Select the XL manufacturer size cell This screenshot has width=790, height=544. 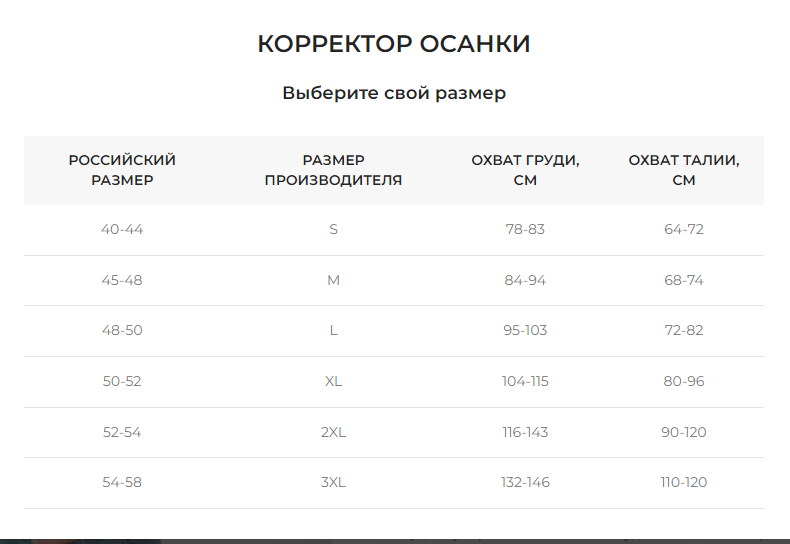point(333,381)
